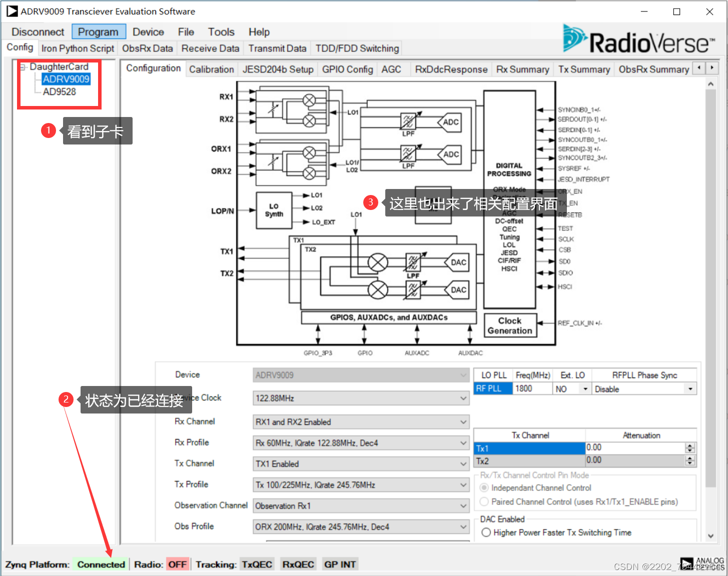Click the left tab-scroll arrow icon
This screenshot has height=576, width=728.
(x=699, y=67)
